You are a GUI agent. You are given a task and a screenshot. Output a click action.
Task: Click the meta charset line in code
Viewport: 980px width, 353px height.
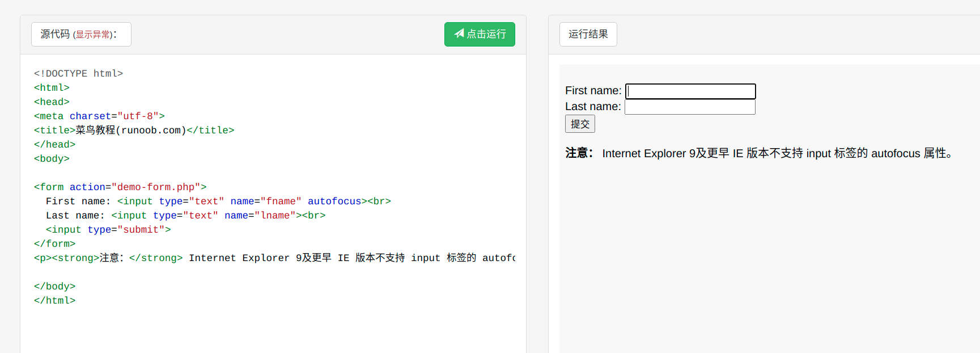(99, 116)
